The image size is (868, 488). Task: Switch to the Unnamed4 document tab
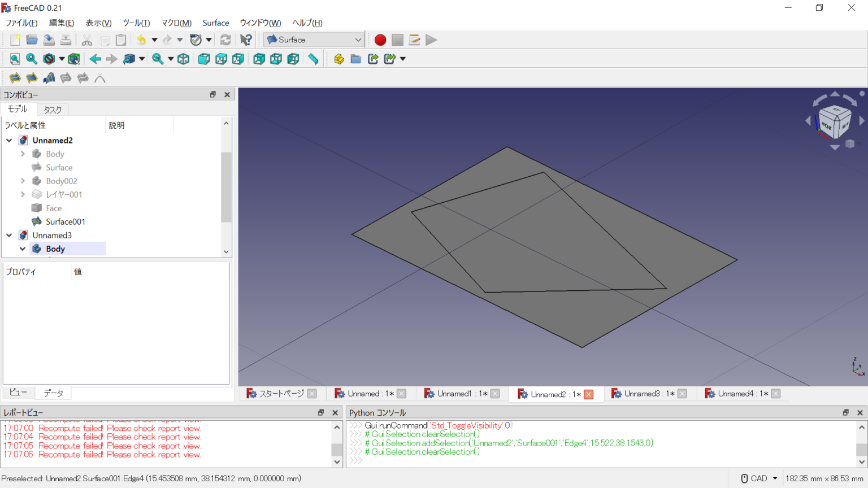pyautogui.click(x=742, y=393)
